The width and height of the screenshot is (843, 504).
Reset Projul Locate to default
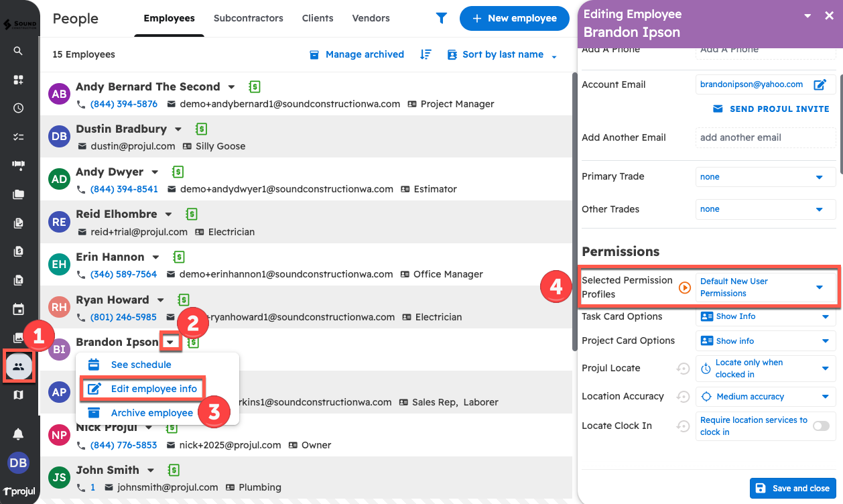683,369
